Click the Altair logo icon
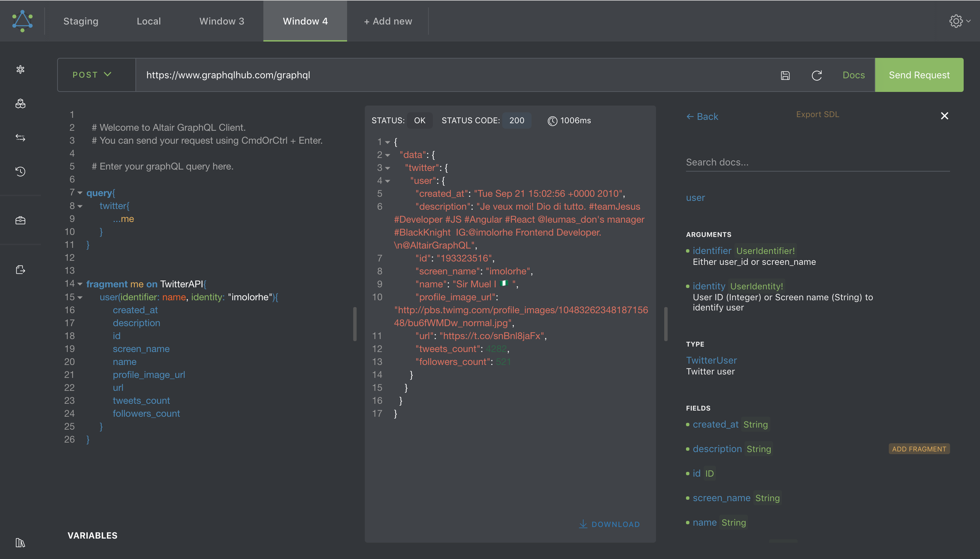This screenshot has height=559, width=980. click(x=22, y=21)
